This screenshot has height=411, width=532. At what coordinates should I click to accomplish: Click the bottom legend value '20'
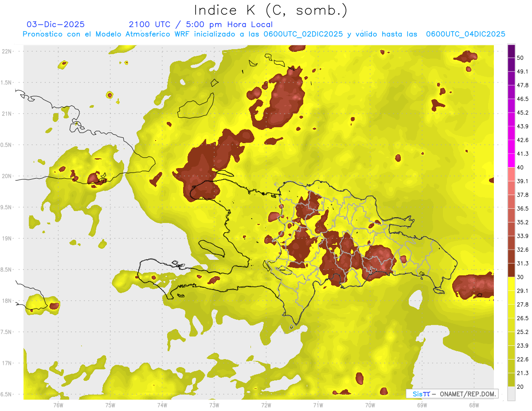tap(520, 387)
